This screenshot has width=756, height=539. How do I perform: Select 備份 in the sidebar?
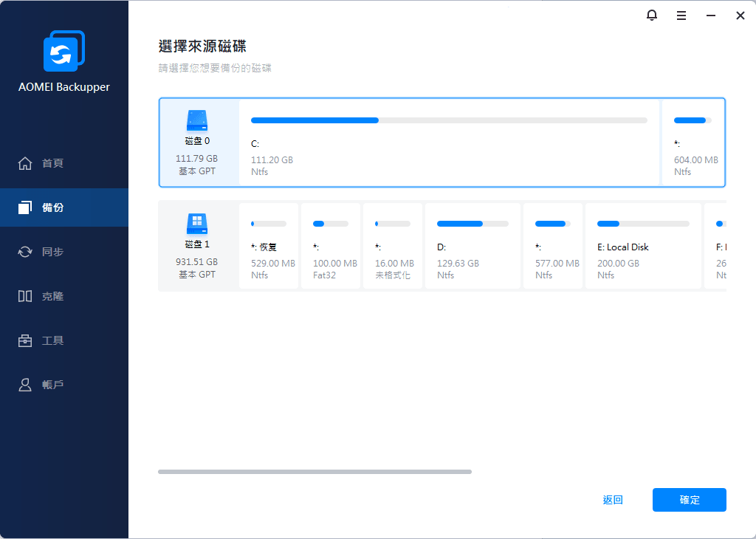point(64,207)
